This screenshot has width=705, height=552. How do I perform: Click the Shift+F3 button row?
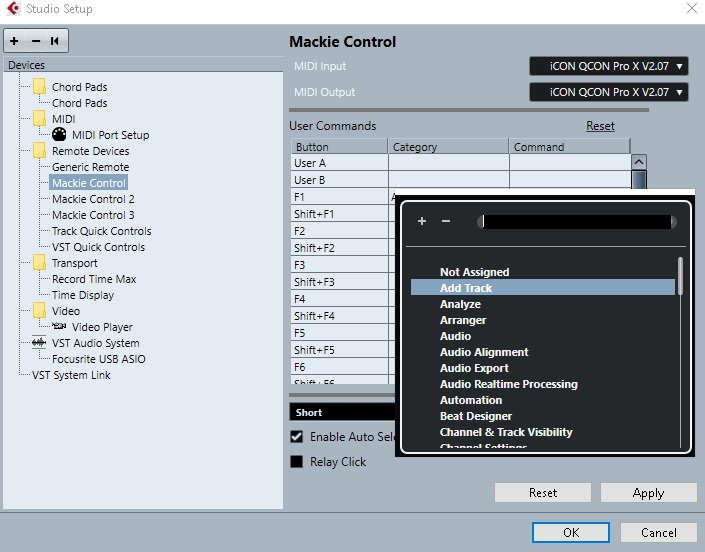[339, 282]
